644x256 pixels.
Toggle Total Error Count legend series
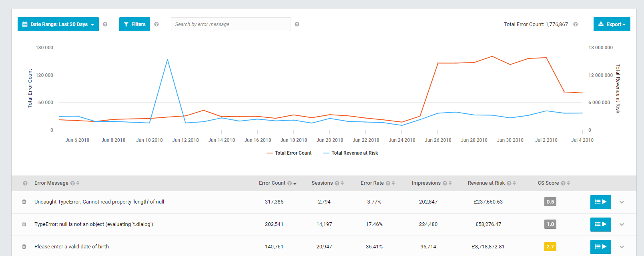(x=289, y=153)
